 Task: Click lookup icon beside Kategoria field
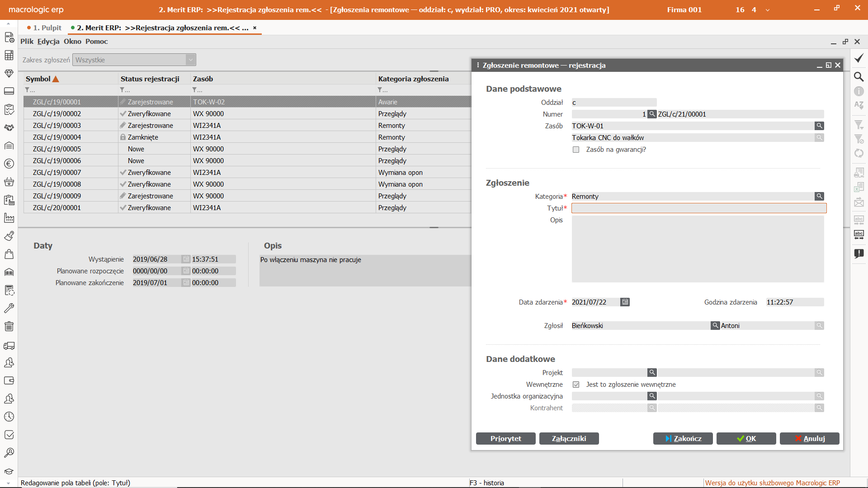pos(819,196)
